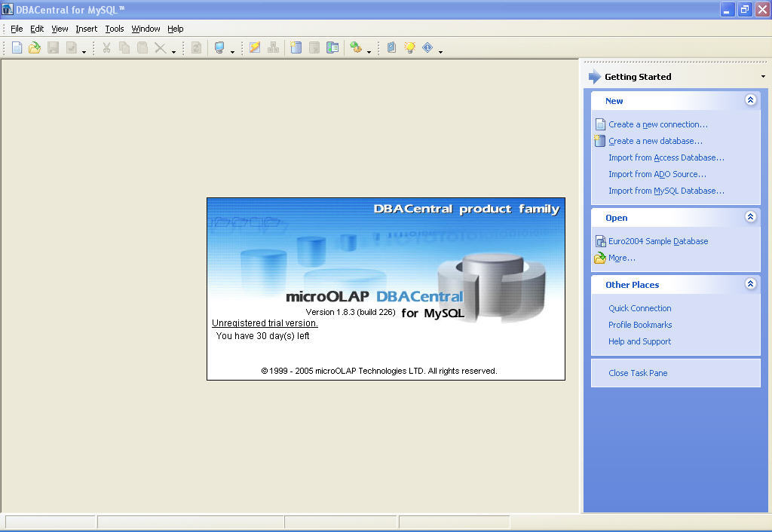Viewport: 772px width, 532px height.
Task: Click the Delete X toolbar icon
Action: point(160,47)
